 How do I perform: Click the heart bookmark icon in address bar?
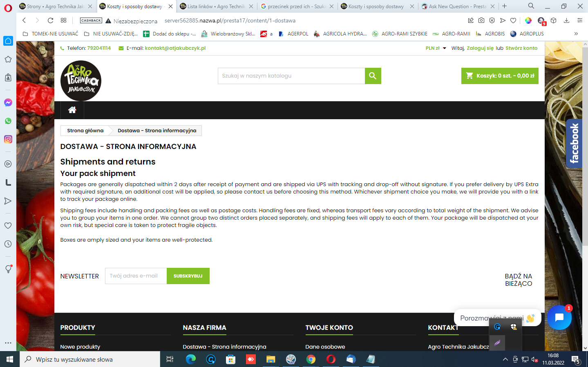tap(513, 20)
